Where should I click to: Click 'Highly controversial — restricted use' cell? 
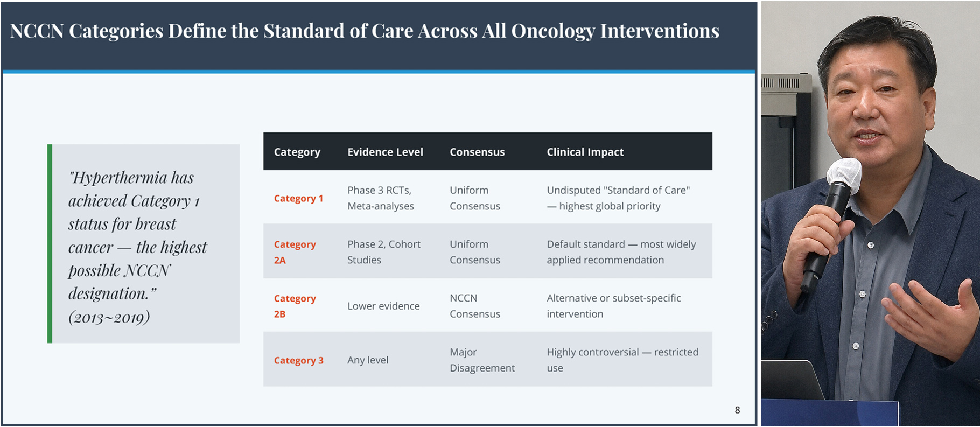(x=622, y=360)
